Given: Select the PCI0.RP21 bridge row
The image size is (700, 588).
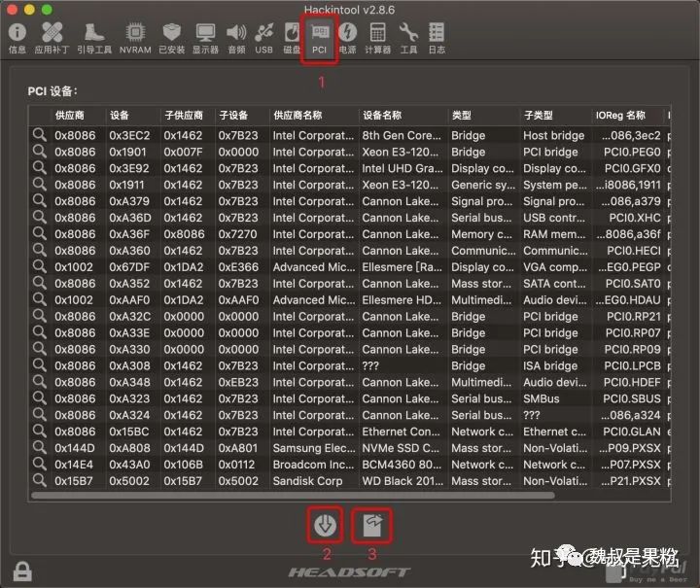Looking at the screenshot, I should (x=350, y=316).
